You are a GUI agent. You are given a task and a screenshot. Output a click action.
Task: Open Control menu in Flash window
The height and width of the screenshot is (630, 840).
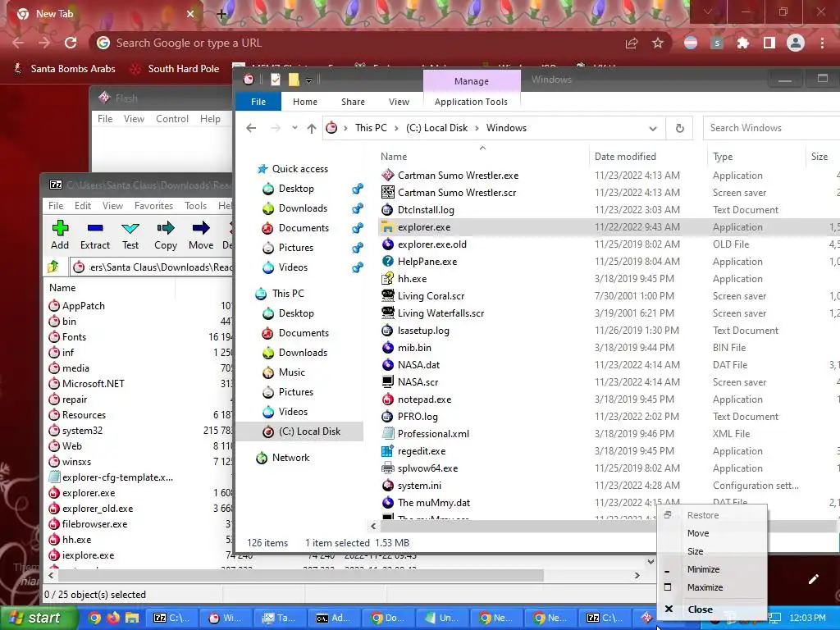click(172, 119)
